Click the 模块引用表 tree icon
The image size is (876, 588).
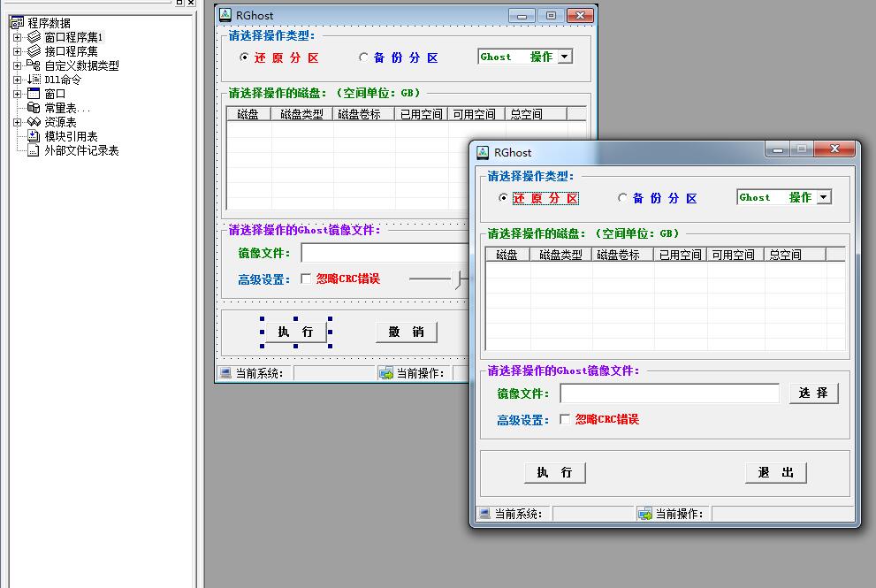[x=34, y=136]
